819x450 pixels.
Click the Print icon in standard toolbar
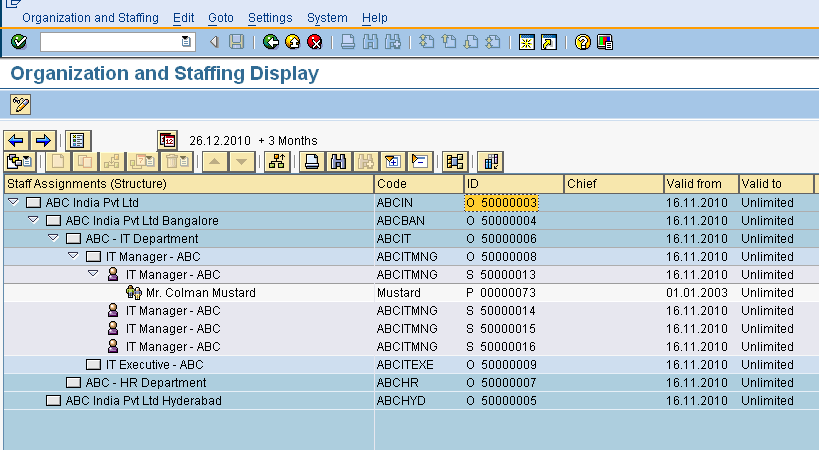[x=348, y=42]
